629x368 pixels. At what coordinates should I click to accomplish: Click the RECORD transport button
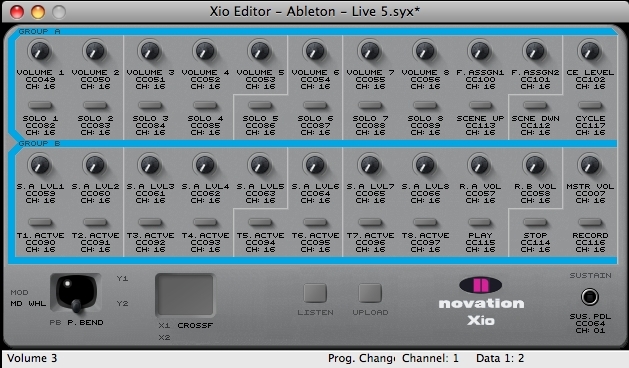click(x=590, y=222)
